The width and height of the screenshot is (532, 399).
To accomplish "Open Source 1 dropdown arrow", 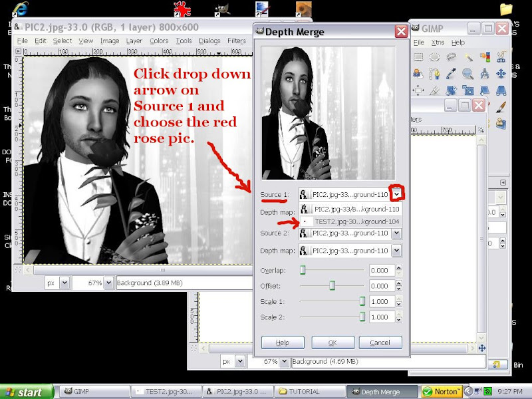I will click(x=396, y=194).
